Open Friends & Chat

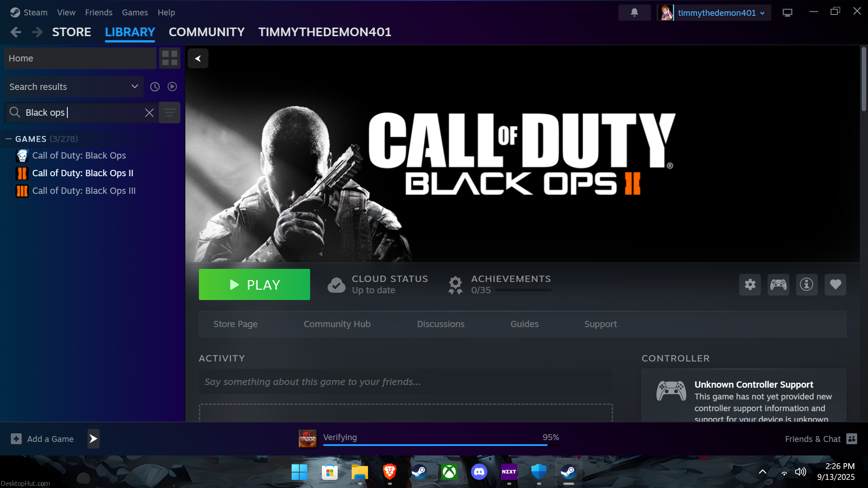(821, 439)
